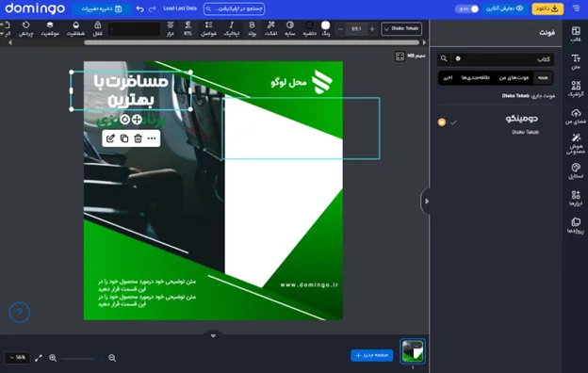588x373 pixels.
Task: Decrease font size with the minus button
Action: [340, 29]
